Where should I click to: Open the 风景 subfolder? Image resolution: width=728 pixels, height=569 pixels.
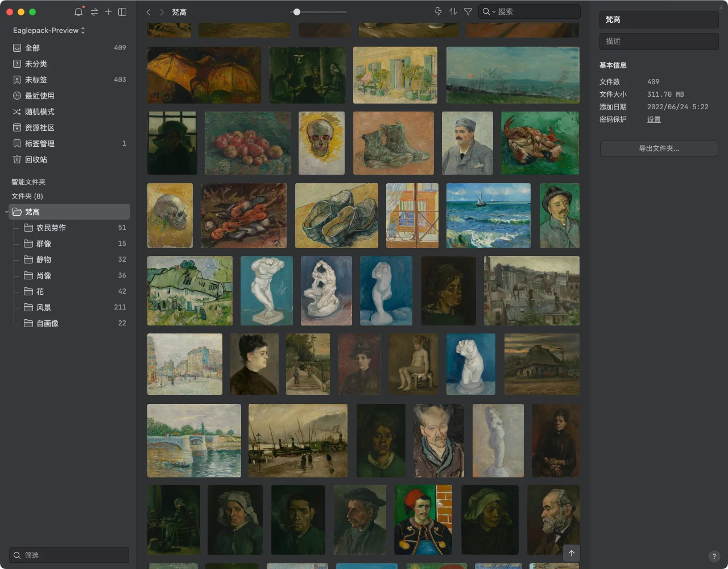(x=75, y=307)
